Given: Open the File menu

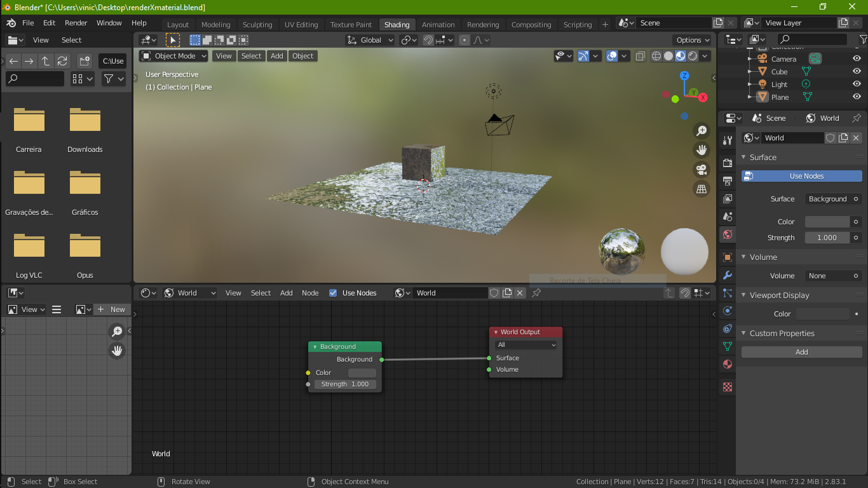Looking at the screenshot, I should tap(28, 23).
